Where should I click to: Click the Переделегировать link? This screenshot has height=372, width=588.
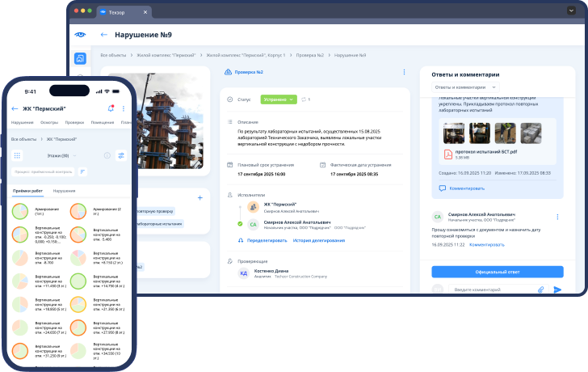[x=267, y=240]
